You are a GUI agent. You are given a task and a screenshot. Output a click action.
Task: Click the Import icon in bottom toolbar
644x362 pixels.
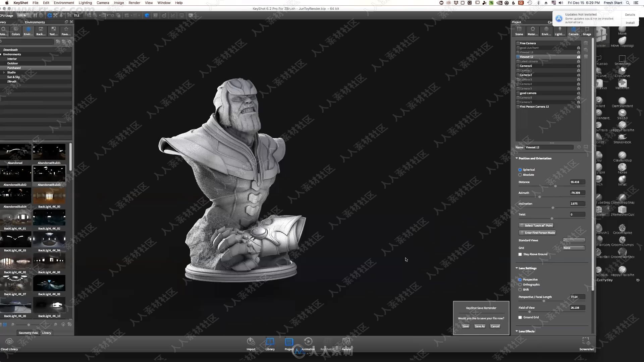point(251,344)
